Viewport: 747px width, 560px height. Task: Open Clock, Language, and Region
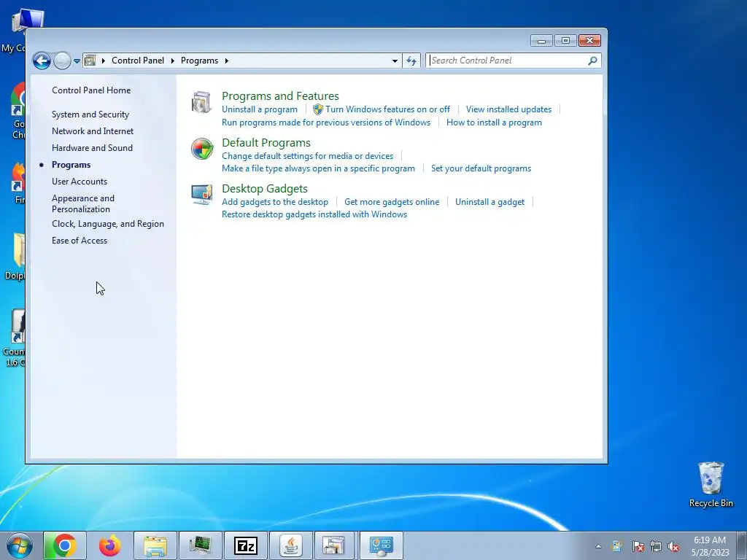coord(108,224)
